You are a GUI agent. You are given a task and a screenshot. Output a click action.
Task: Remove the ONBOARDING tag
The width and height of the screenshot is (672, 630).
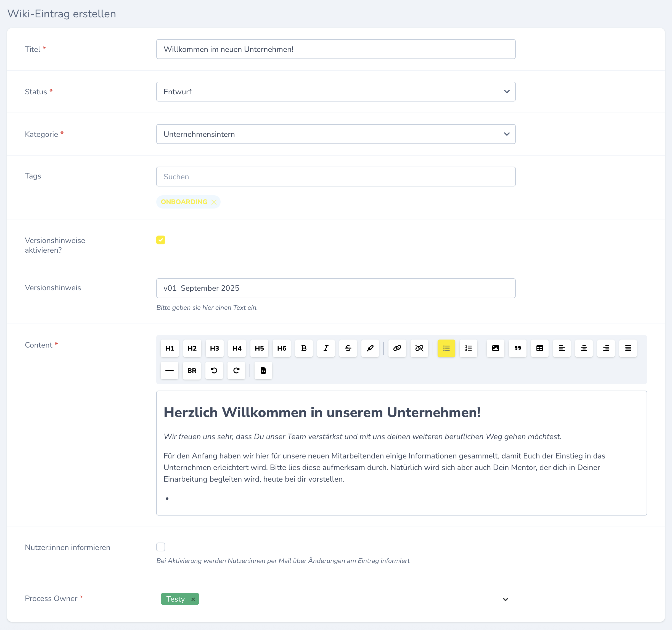(x=214, y=202)
